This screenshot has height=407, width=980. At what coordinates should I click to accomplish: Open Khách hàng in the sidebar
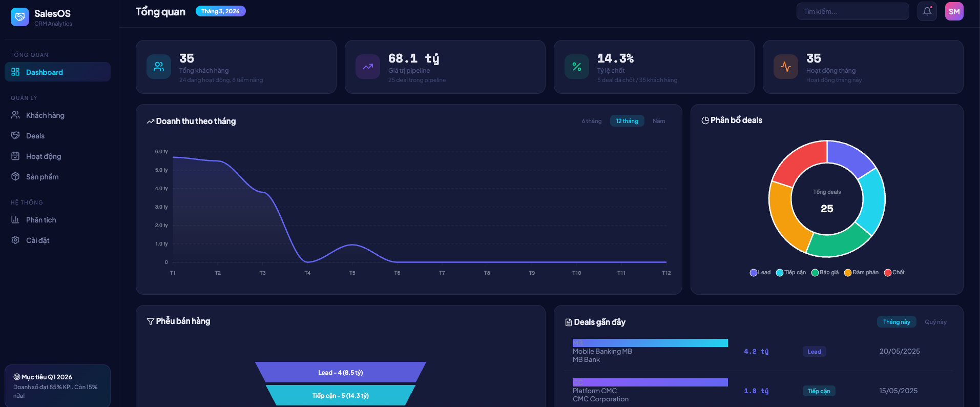(x=45, y=115)
